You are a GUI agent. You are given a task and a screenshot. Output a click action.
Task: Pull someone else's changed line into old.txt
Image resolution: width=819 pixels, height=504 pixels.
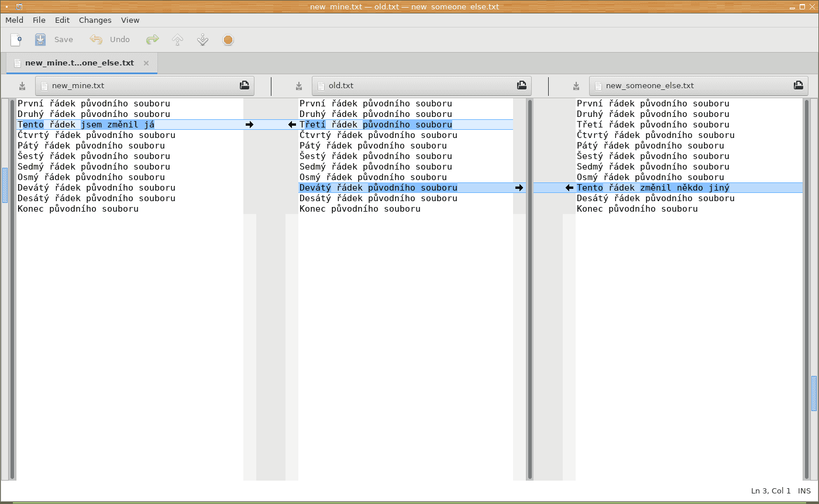569,188
